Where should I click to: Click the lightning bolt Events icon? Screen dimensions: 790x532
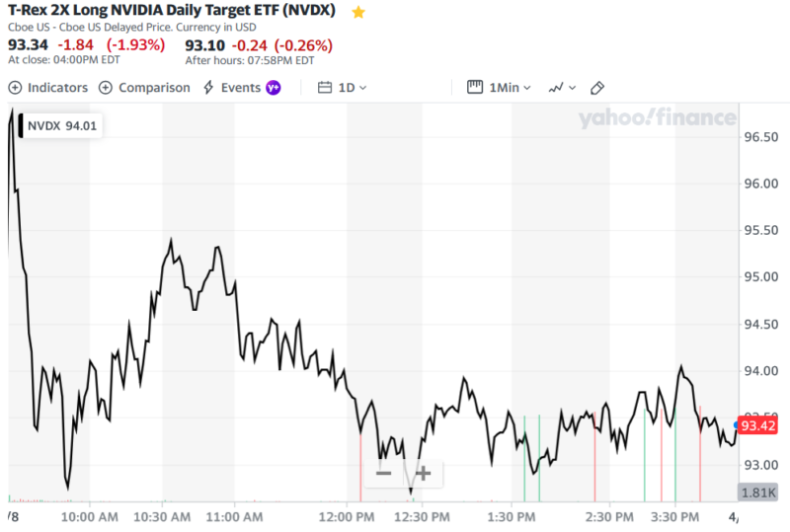(208, 88)
